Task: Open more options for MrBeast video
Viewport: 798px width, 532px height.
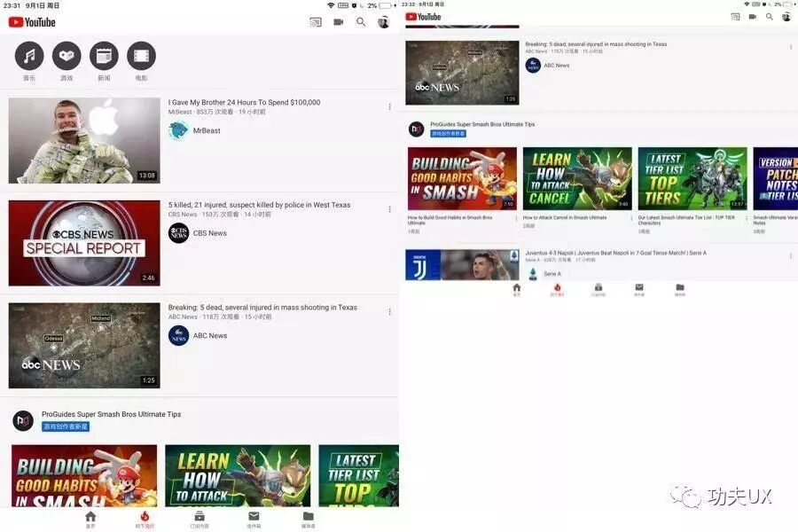Action: pyautogui.click(x=390, y=106)
